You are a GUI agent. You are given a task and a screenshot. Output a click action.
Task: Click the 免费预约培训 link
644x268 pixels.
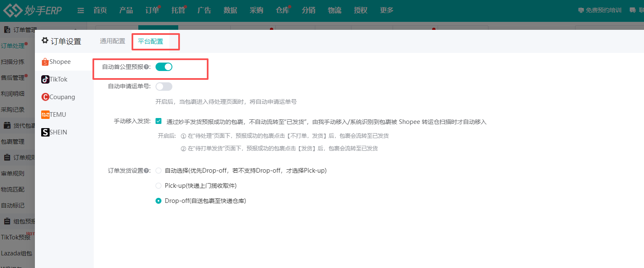(x=603, y=10)
